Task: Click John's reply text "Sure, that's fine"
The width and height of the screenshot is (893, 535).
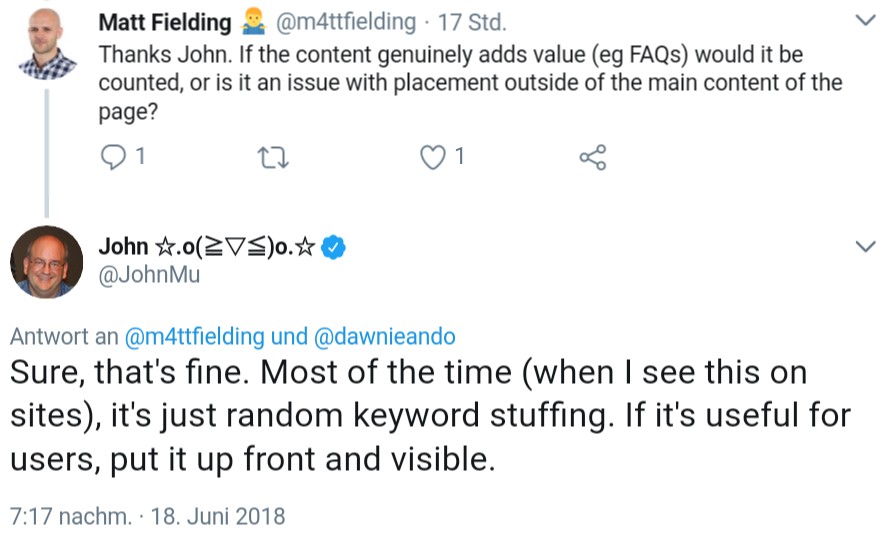Action: 400,416
